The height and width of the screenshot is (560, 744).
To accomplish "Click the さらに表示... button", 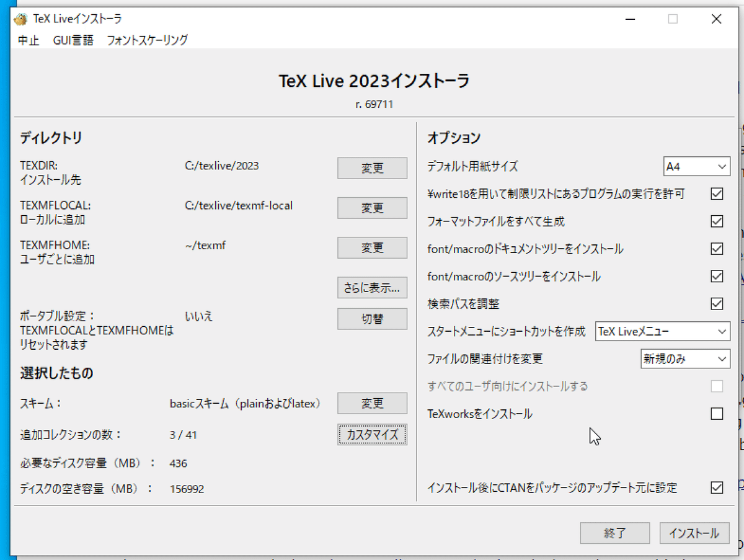I will click(372, 287).
